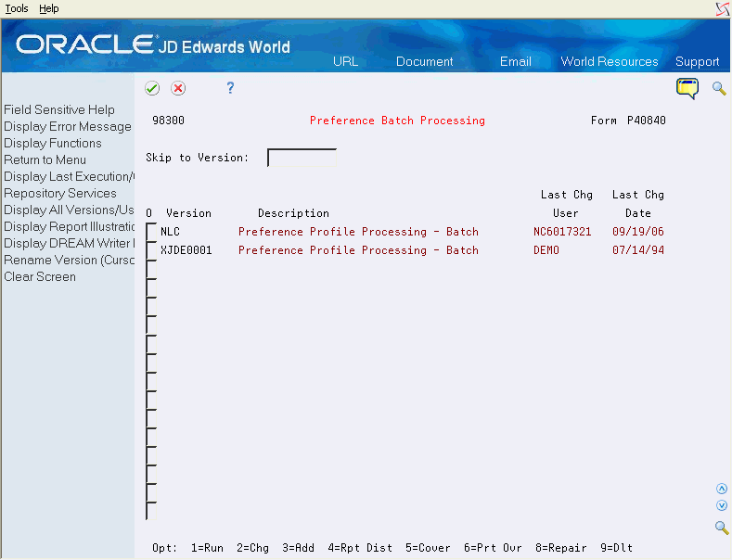Viewport: 732px width, 560px height.
Task: Click XJDE0001 row description text
Action: [358, 250]
